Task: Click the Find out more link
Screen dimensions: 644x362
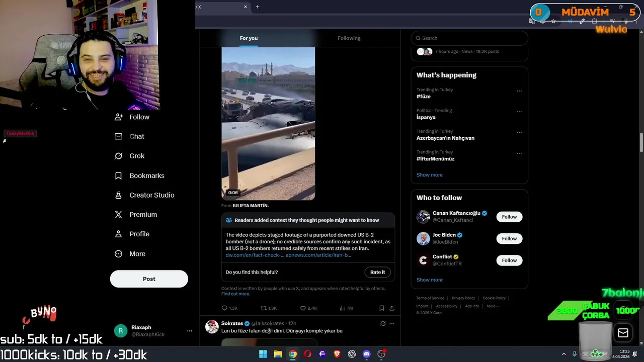Action: coord(235,294)
